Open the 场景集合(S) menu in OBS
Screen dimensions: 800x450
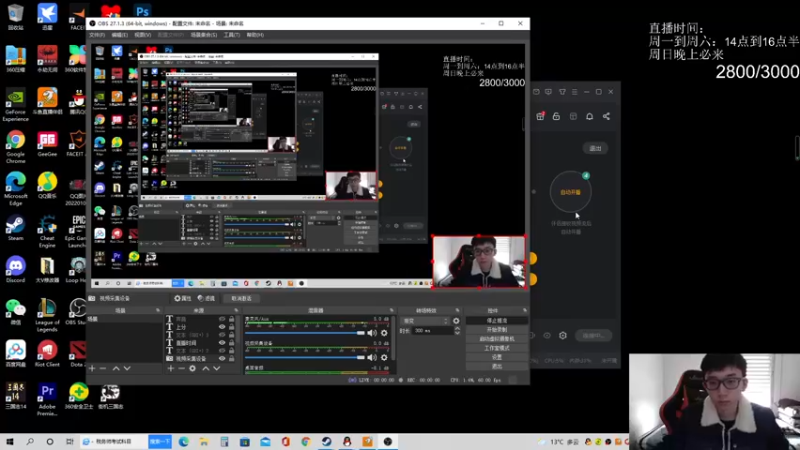coord(204,35)
